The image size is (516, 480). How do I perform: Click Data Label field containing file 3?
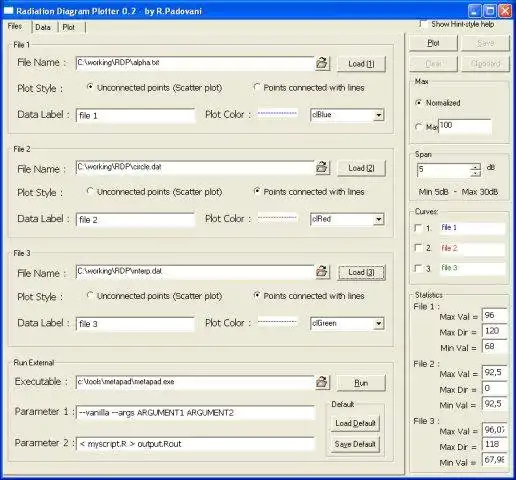click(x=135, y=324)
